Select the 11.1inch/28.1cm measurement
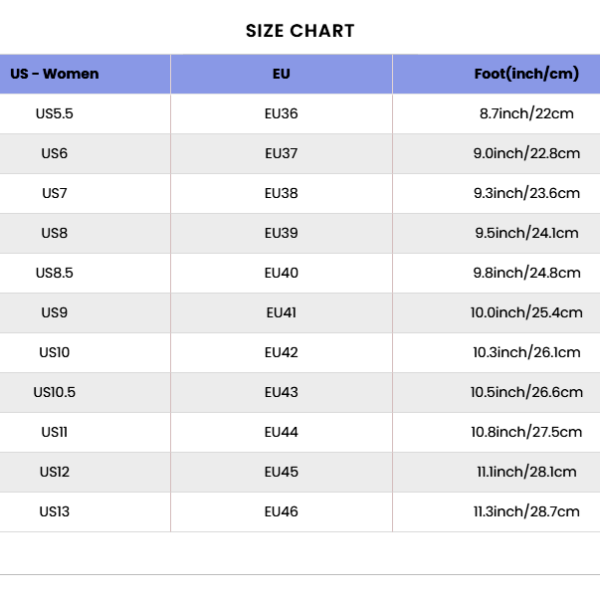Image resolution: width=600 pixels, height=600 pixels. pyautogui.click(x=527, y=472)
